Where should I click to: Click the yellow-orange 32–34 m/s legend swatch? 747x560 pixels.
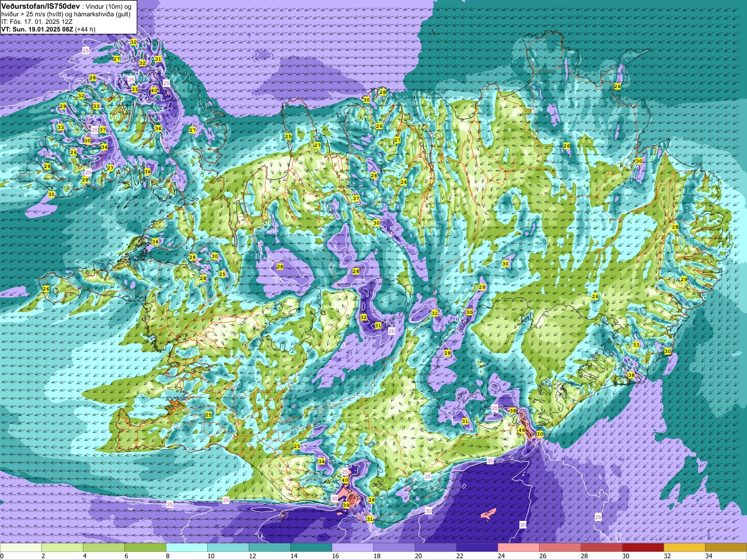(x=684, y=548)
